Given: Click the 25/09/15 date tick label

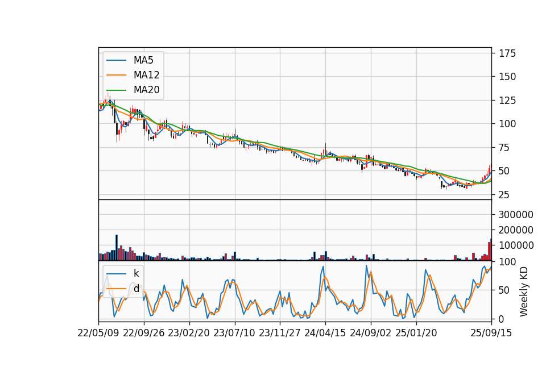Looking at the screenshot, I should coord(491,333).
